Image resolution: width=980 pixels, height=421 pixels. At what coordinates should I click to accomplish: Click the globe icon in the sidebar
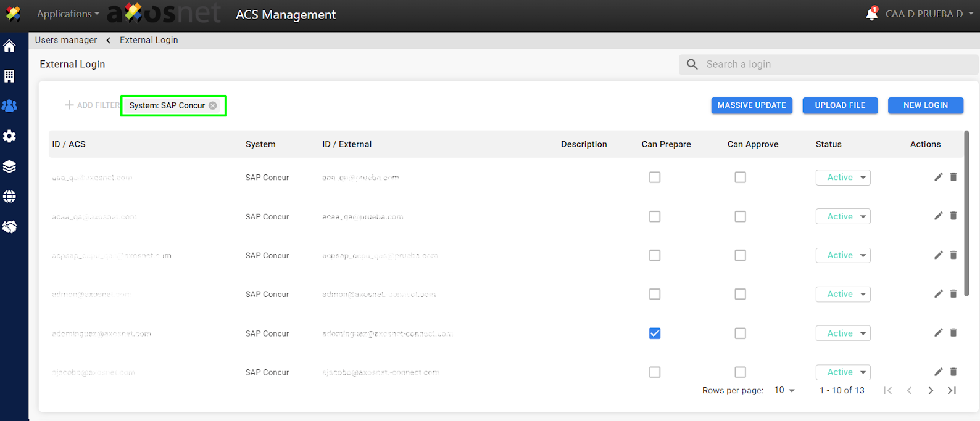pos(9,197)
